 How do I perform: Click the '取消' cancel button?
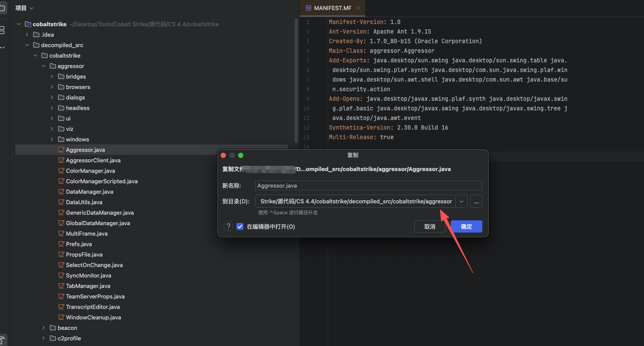tap(429, 226)
